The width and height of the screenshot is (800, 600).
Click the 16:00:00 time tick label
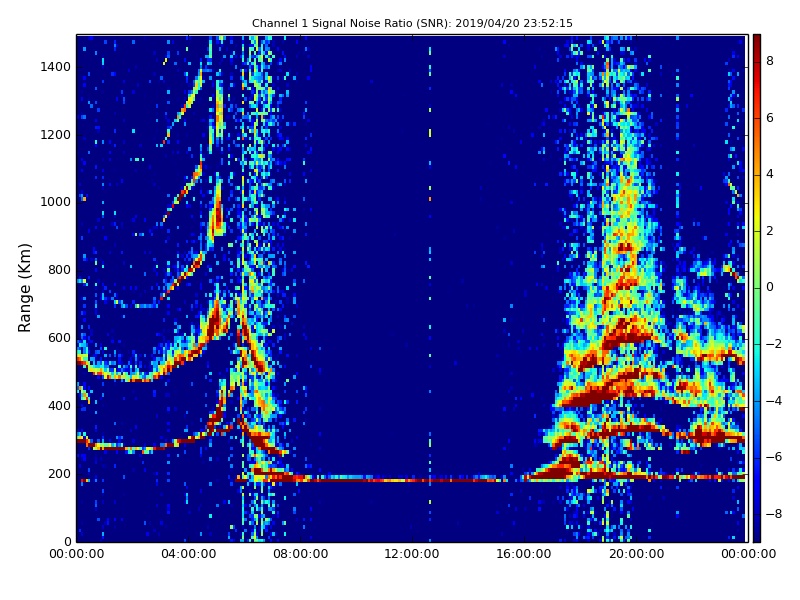pyautogui.click(x=524, y=554)
